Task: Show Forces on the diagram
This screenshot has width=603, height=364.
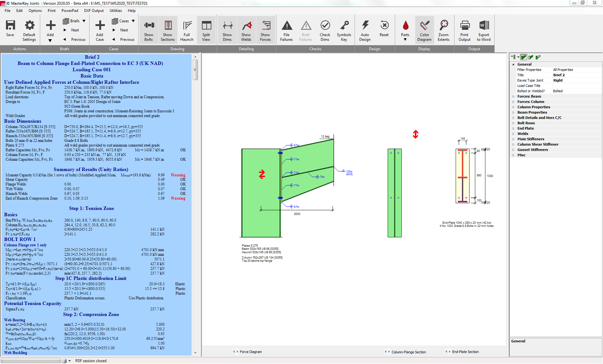Action: pos(265,30)
